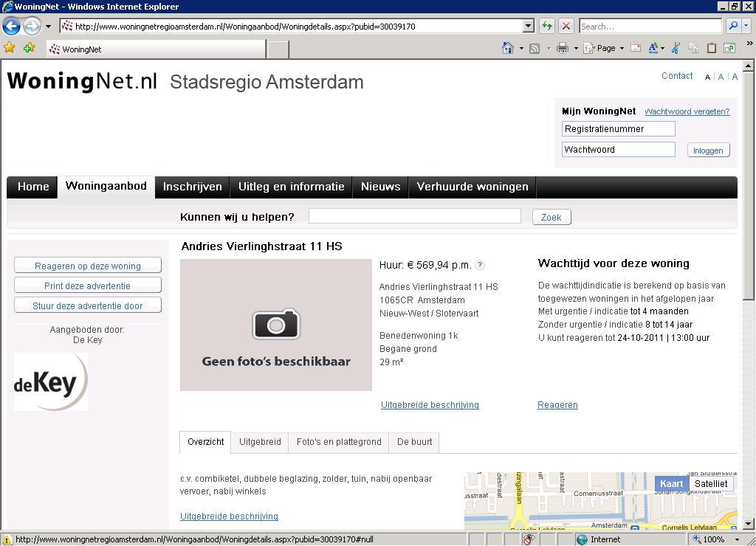Open the Page menu dropdown
Viewport: 756px width, 546px height.
point(604,48)
